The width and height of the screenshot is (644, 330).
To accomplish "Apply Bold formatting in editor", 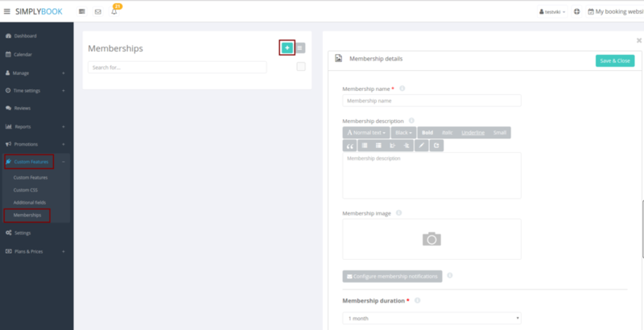I will point(427,133).
